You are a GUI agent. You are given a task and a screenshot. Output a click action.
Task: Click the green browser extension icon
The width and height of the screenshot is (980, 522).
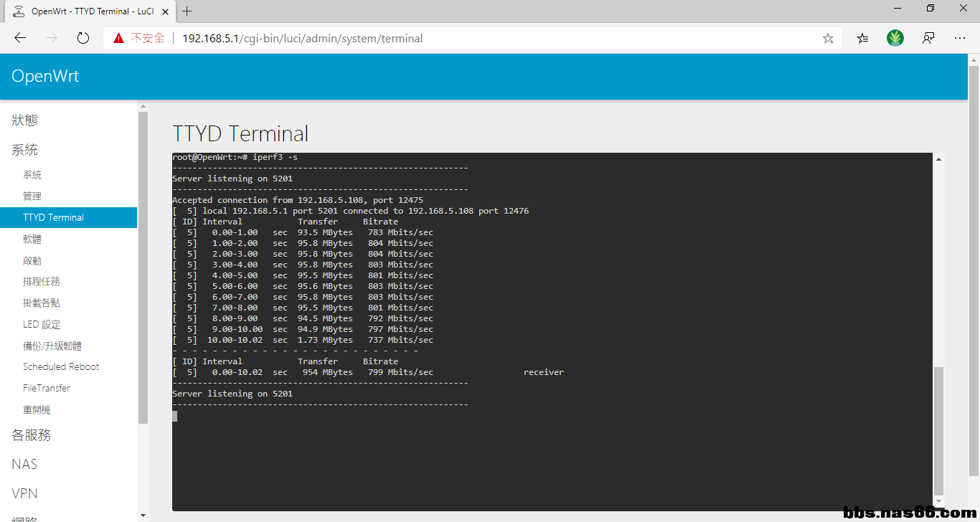pos(895,38)
